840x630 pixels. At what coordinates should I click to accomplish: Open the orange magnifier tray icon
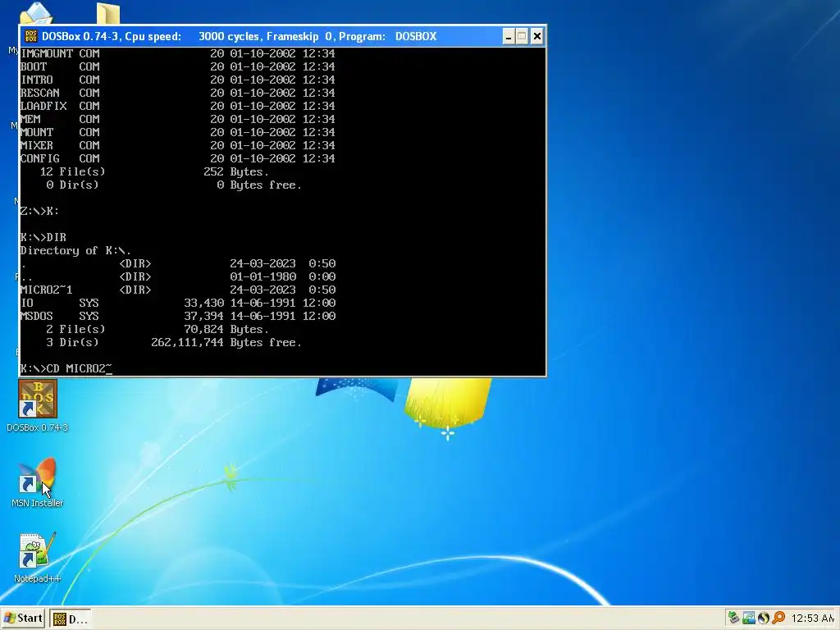tap(778, 618)
